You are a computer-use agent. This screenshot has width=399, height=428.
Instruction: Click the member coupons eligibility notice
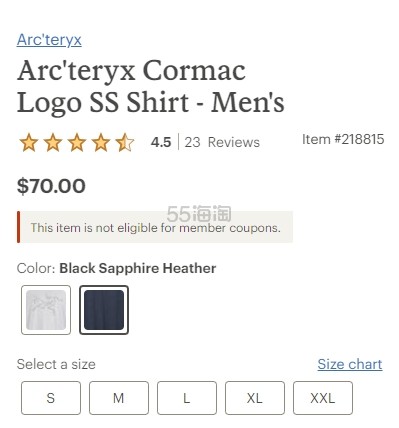click(155, 227)
